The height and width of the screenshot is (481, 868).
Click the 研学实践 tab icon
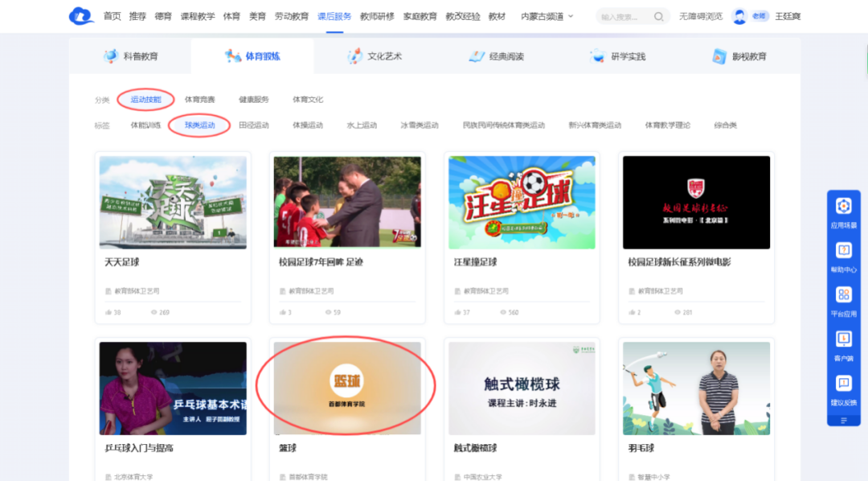pyautogui.click(x=598, y=56)
